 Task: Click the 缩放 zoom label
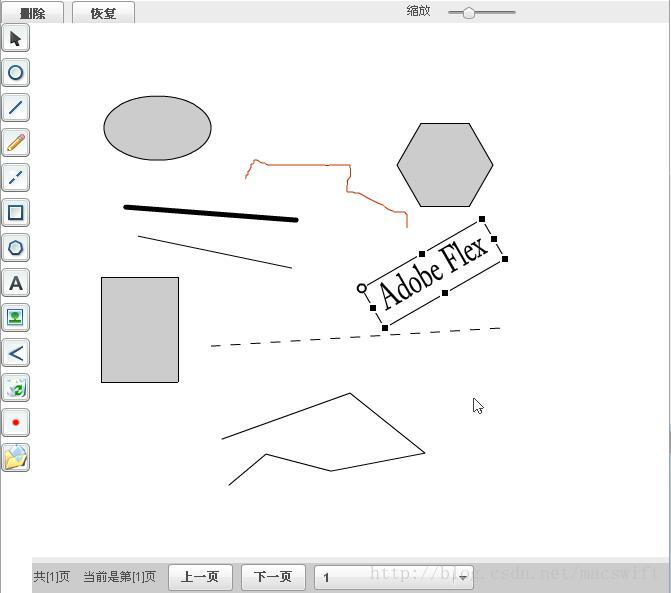[x=418, y=11]
